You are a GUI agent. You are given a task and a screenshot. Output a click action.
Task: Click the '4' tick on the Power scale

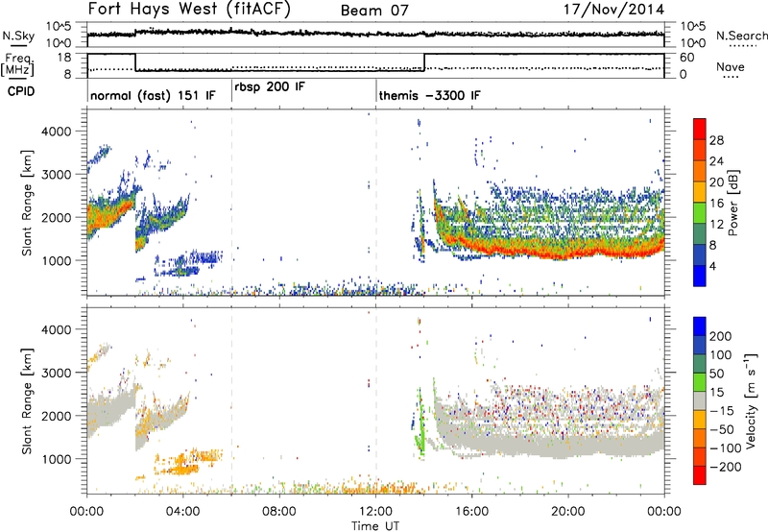pyautogui.click(x=713, y=266)
